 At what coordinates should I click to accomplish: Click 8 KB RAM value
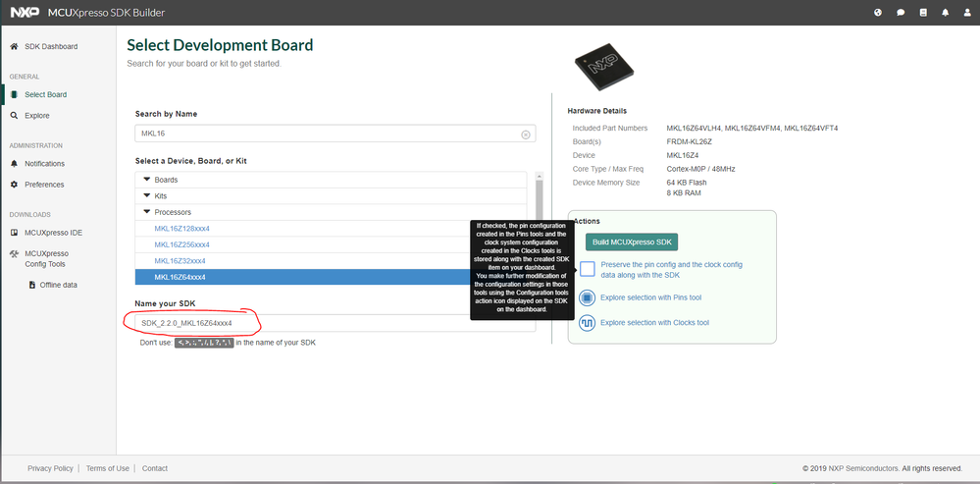pos(684,193)
